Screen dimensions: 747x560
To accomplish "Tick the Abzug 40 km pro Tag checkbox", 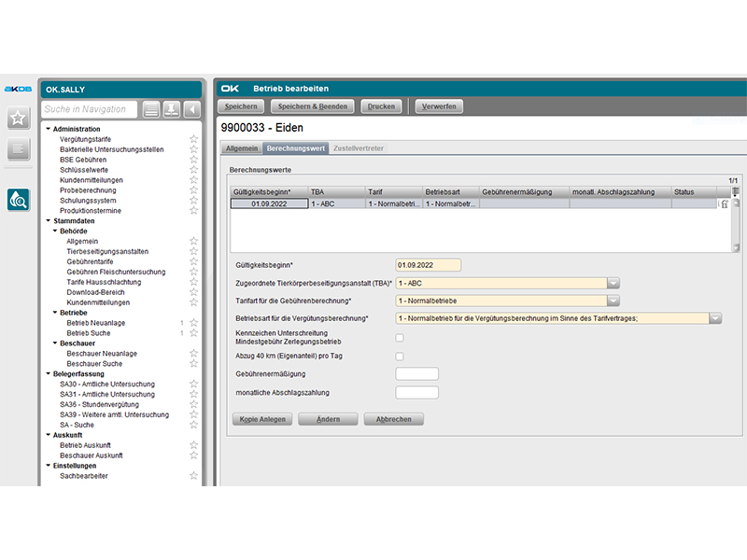I will pyautogui.click(x=400, y=356).
